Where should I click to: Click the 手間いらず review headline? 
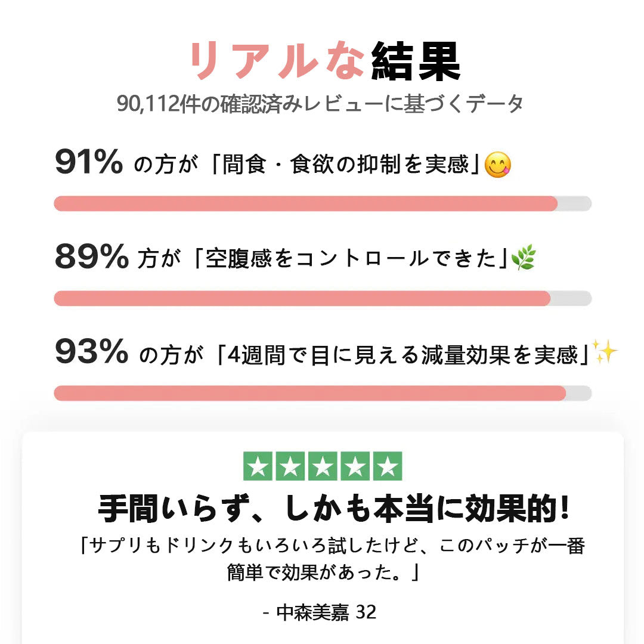click(334, 509)
